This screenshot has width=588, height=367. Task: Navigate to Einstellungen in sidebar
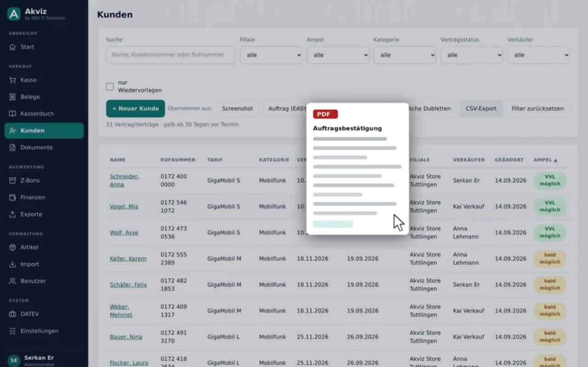[x=44, y=331]
